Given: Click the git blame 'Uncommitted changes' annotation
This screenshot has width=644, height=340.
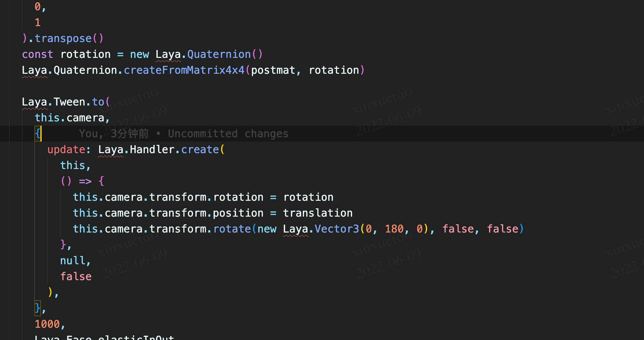Looking at the screenshot, I should click(228, 134).
